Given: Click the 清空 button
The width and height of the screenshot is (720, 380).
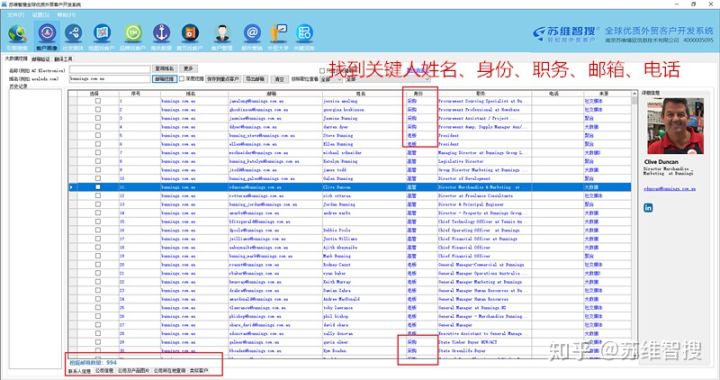Looking at the screenshot, I should click(x=279, y=79).
